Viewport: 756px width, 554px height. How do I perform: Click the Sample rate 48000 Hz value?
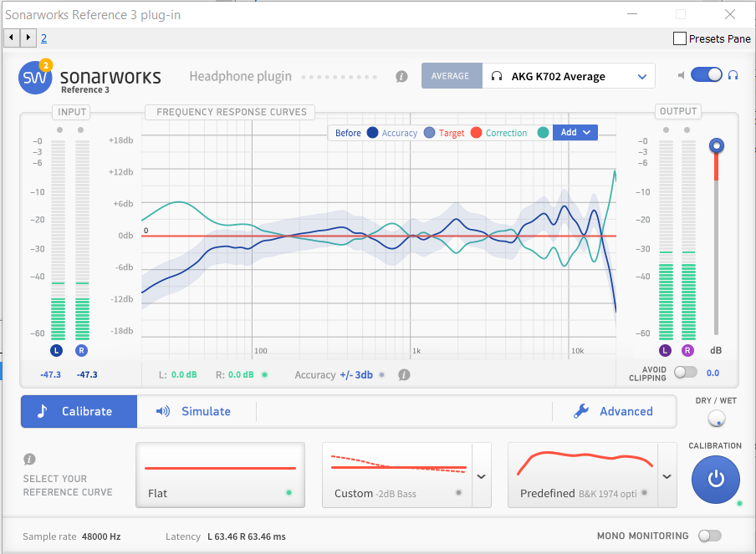point(101,536)
